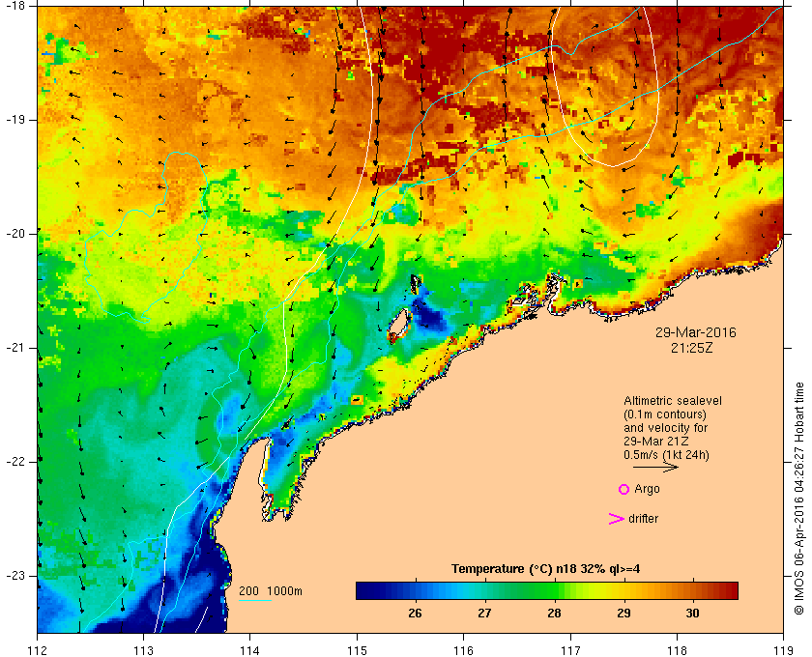Click the magenta drifter arrowhead symbol
Image resolution: width=812 pixels, height=657 pixels.
(x=617, y=519)
